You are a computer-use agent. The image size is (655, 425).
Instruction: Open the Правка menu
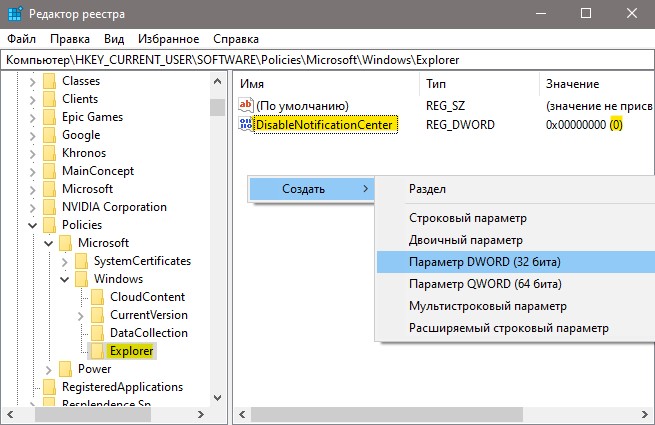point(70,39)
